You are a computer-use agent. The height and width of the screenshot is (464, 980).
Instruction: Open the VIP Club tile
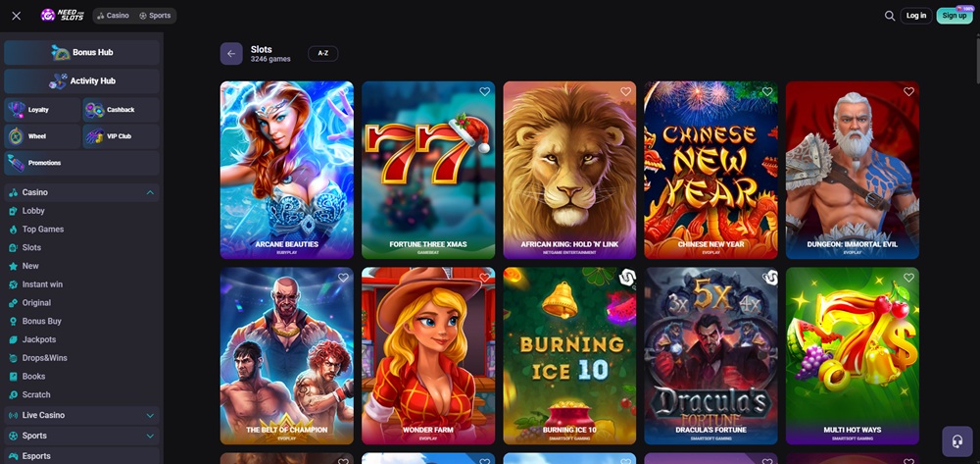(x=121, y=136)
